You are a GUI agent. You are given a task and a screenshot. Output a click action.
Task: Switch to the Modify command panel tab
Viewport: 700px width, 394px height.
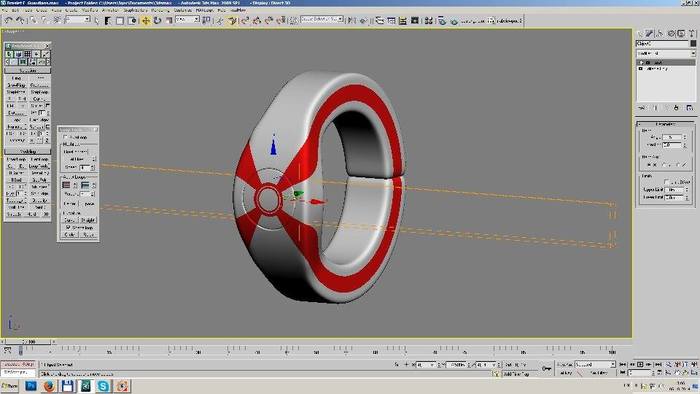pos(650,33)
